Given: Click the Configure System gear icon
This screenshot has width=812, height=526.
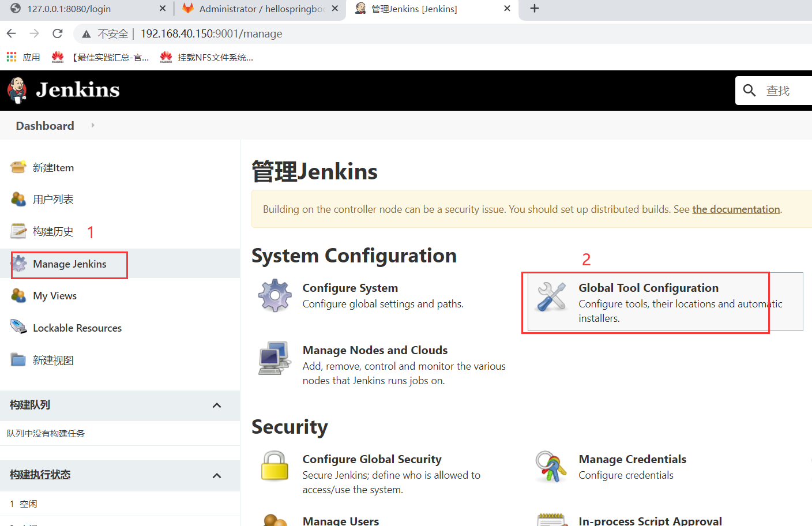Looking at the screenshot, I should click(275, 295).
